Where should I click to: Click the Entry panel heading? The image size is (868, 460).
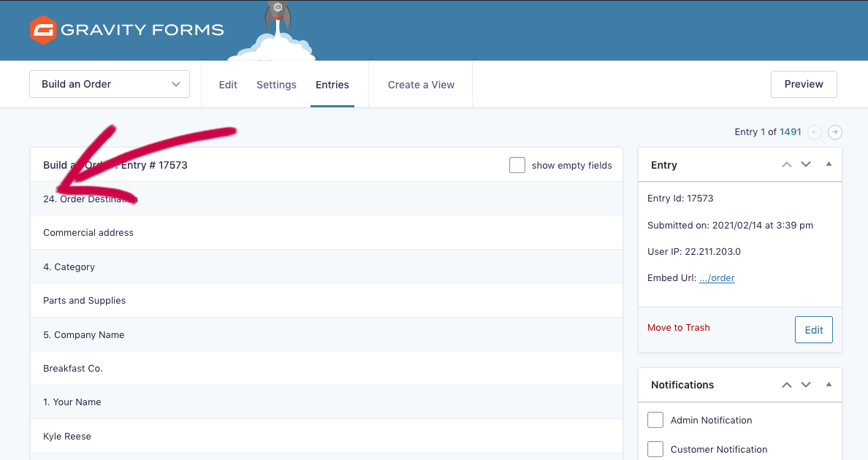663,165
